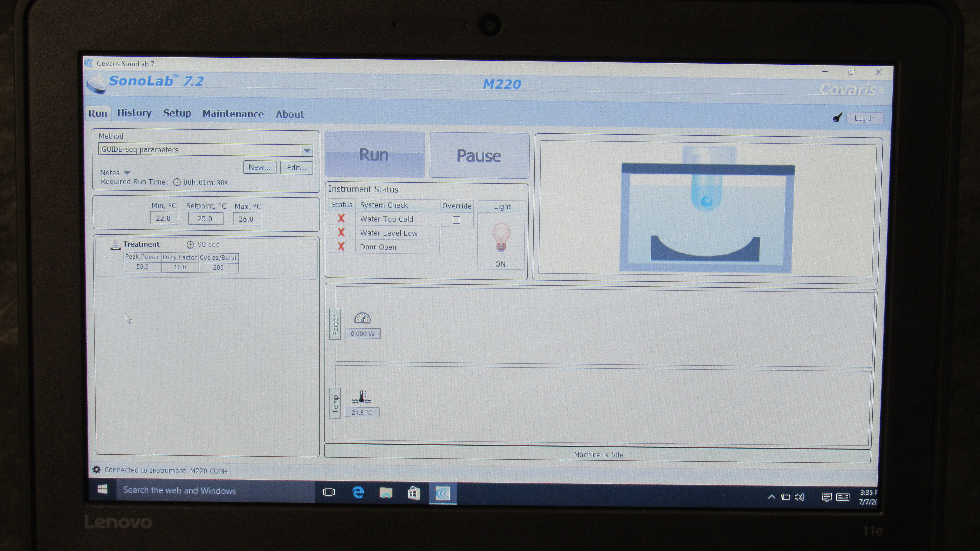980x551 pixels.
Task: Switch to the History tab
Action: [x=134, y=113]
